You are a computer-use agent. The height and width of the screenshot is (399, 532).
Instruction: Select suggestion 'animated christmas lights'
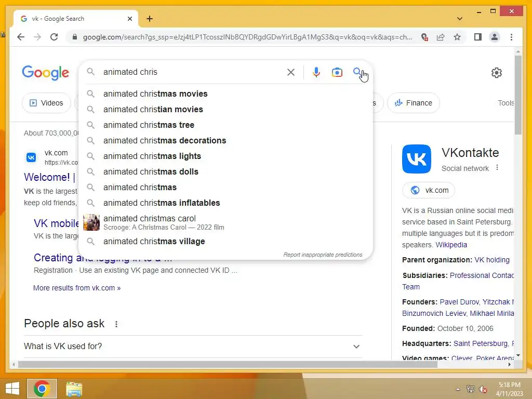[225, 156]
